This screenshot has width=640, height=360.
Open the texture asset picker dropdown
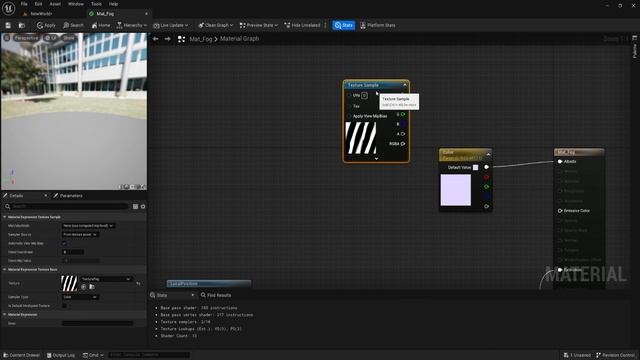[106, 279]
